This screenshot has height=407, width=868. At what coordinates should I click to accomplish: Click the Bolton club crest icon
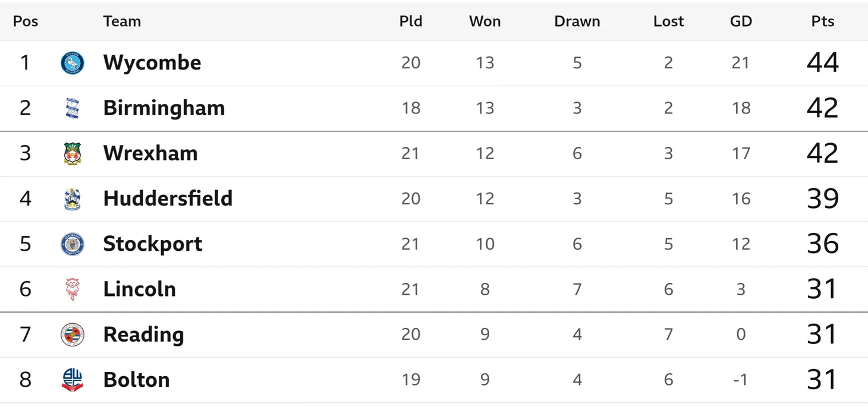point(73,380)
